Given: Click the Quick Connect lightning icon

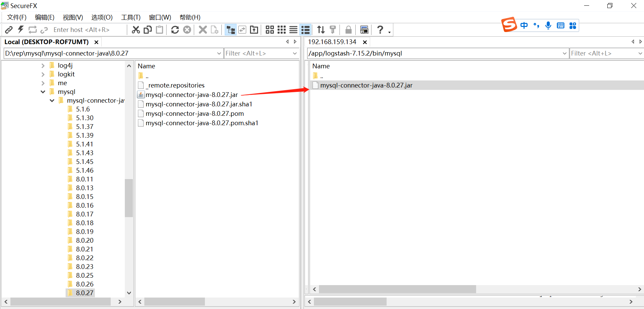Looking at the screenshot, I should click(x=21, y=30).
